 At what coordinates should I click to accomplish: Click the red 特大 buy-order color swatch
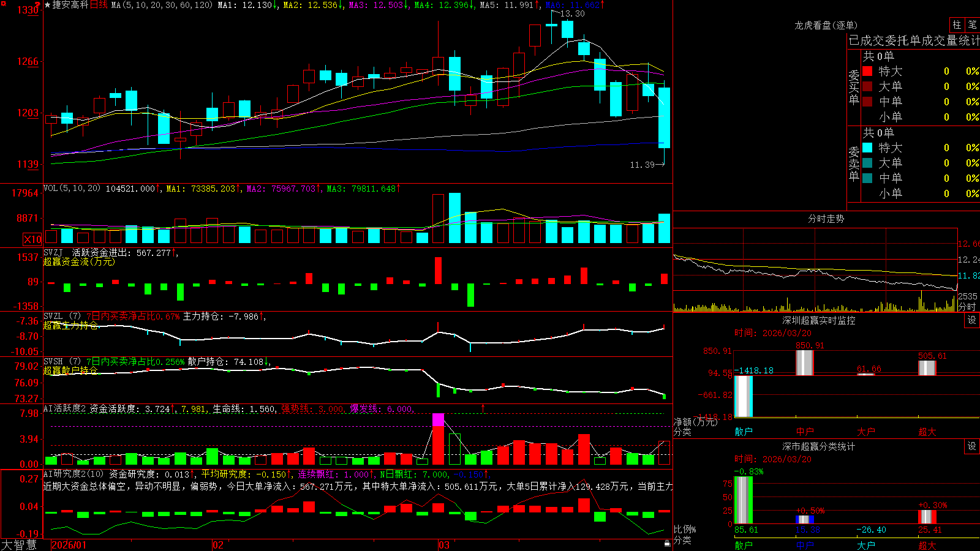867,71
